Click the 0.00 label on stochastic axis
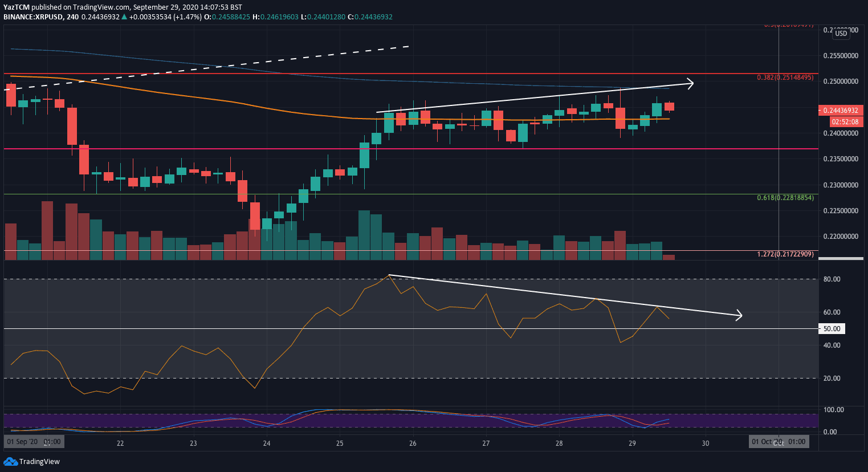This screenshot has height=472, width=868. click(x=830, y=432)
